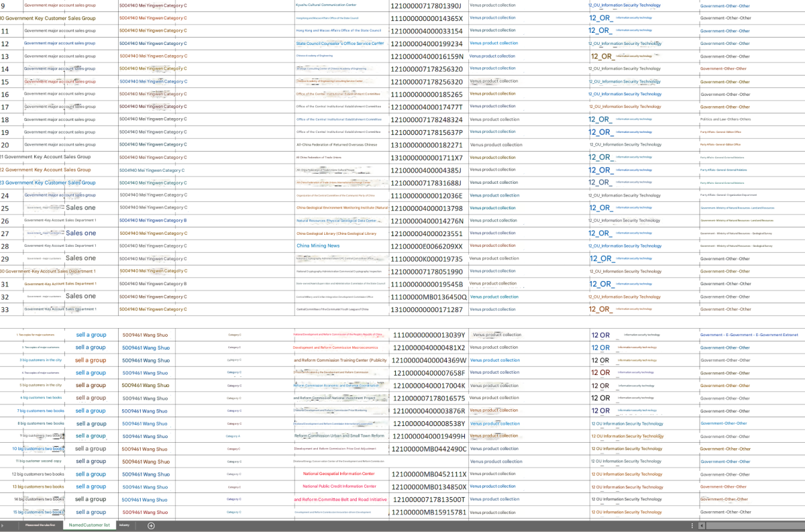Switch to the NamedCustomer list sheet tab
Screen dimensions: 805x532
point(88,525)
